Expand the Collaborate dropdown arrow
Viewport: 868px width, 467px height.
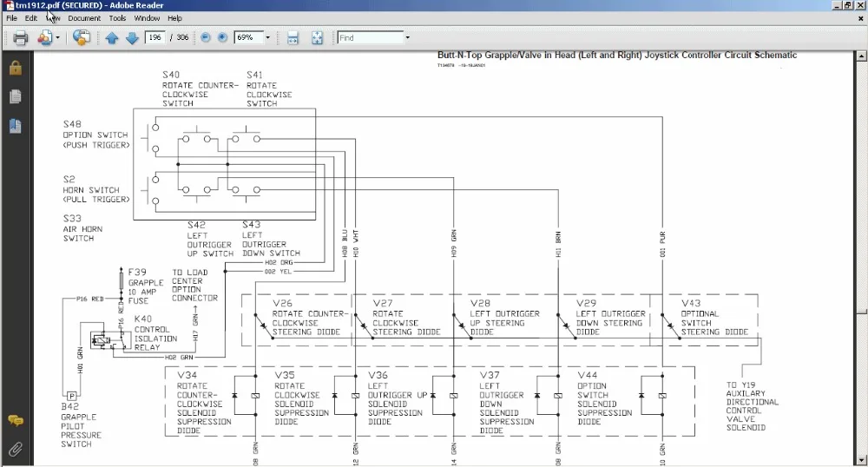(x=58, y=38)
